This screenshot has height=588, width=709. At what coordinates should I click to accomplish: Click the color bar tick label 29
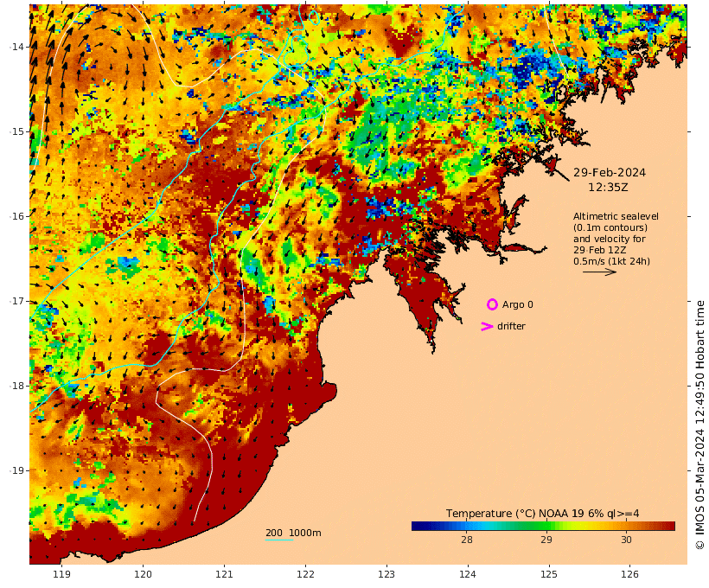pos(546,540)
